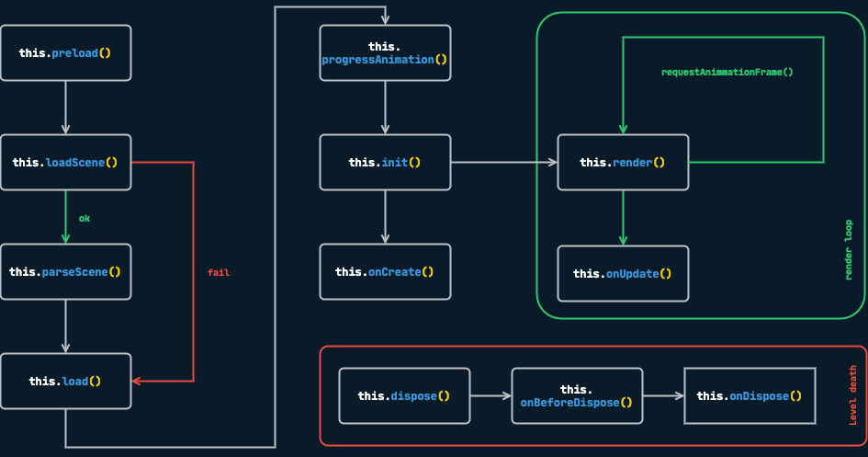868x457 pixels.
Task: Click arrow between dispose and onBeforeDispose nodes
Action: click(x=490, y=395)
